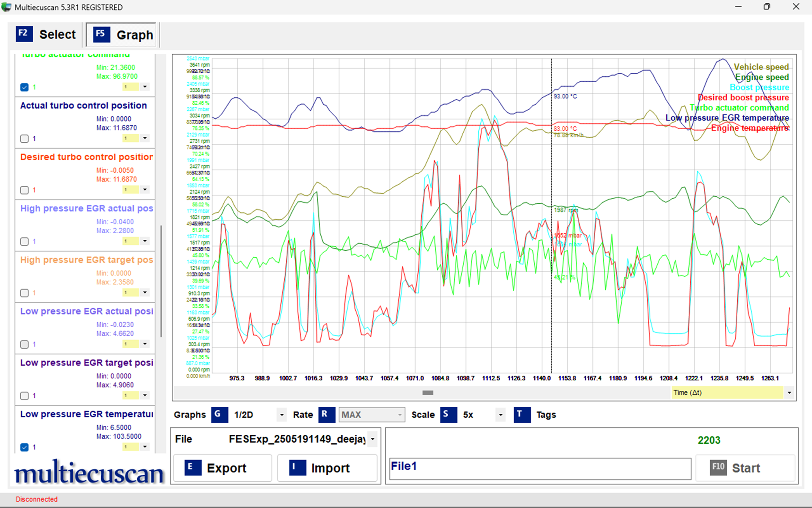Click the 93.00 °C cursor readout
Viewport: 812px width, 508px height.
(565, 96)
